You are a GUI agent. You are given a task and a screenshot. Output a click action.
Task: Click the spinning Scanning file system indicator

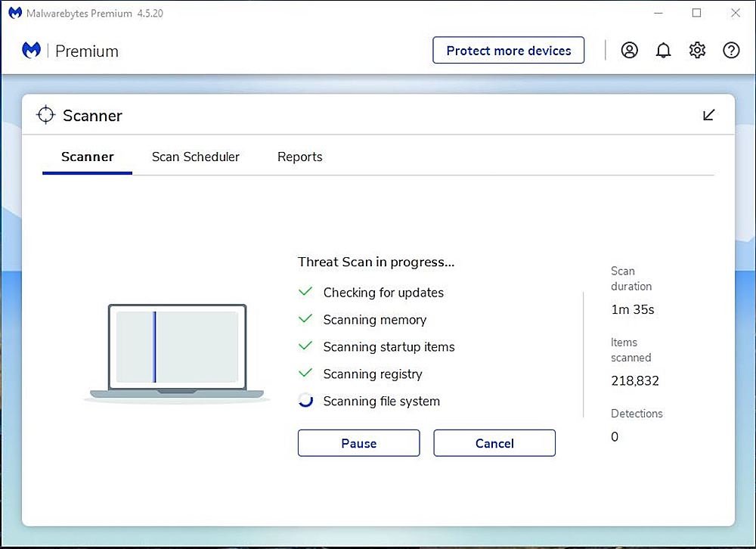[x=305, y=401]
